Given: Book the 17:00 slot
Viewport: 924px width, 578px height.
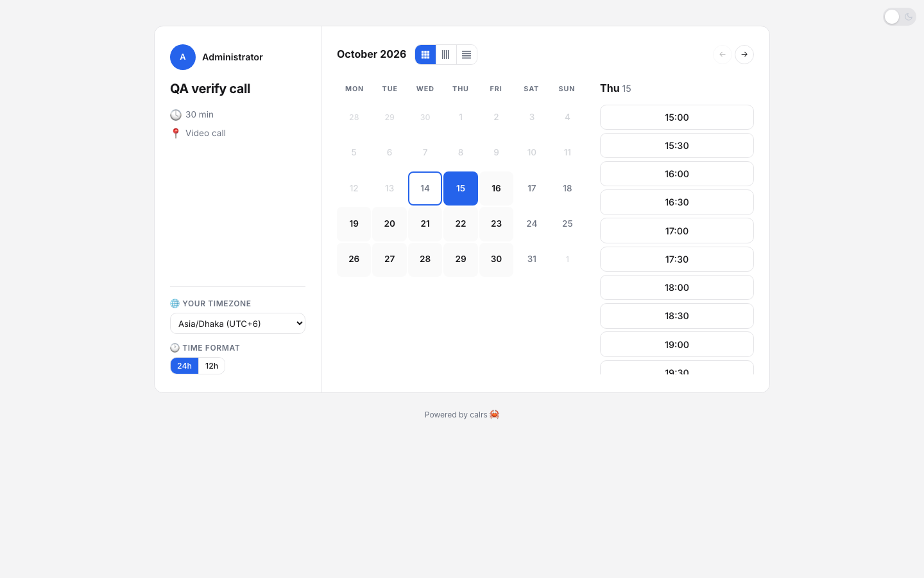Looking at the screenshot, I should (677, 231).
